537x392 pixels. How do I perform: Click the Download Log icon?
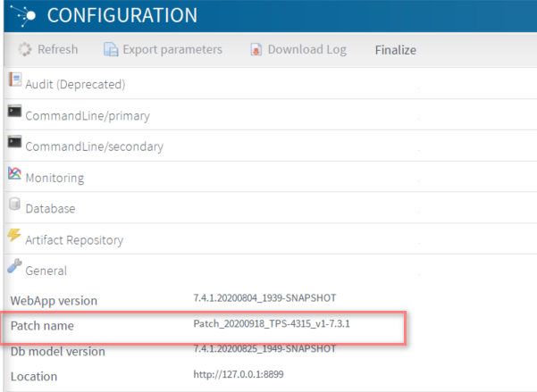(256, 50)
